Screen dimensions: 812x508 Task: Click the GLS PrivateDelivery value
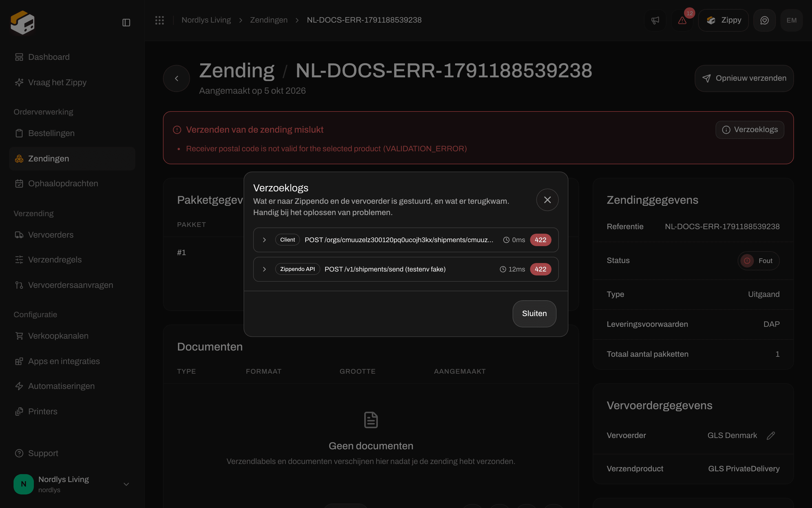743,469
